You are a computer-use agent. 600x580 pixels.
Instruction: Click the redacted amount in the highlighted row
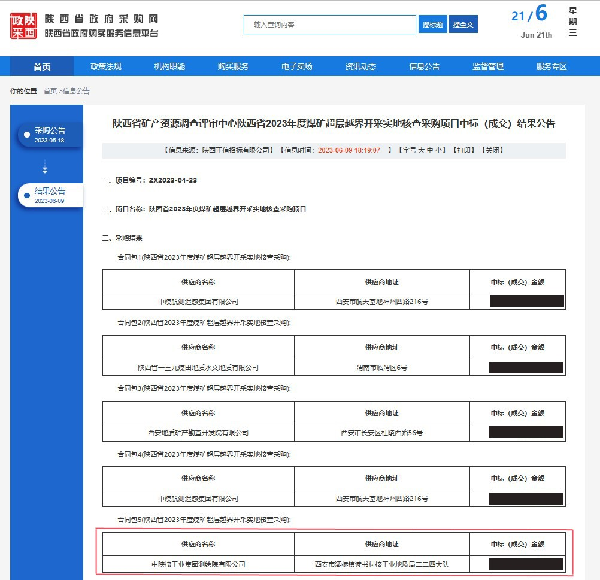point(526,564)
